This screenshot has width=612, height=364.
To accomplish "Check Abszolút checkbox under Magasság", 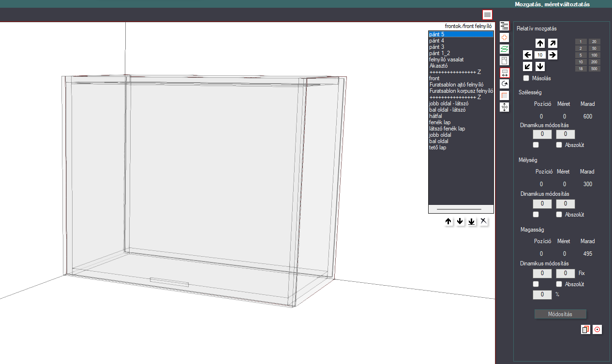I will (559, 284).
